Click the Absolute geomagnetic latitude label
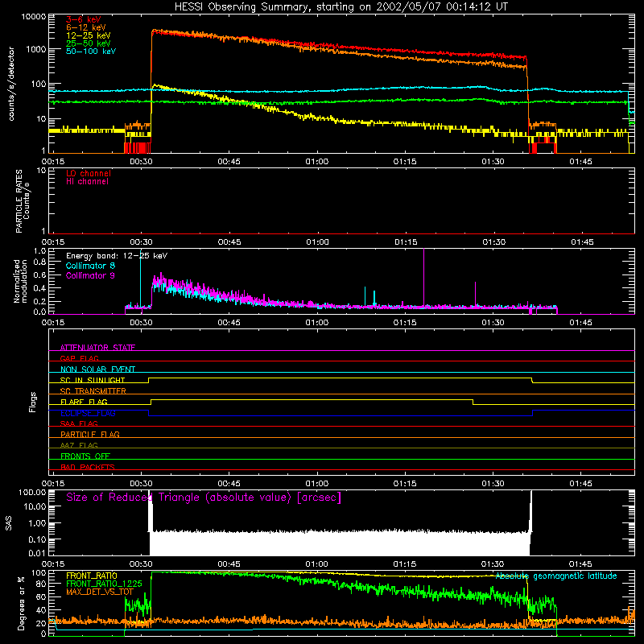Image resolution: width=644 pixels, height=644 pixels. click(556, 576)
